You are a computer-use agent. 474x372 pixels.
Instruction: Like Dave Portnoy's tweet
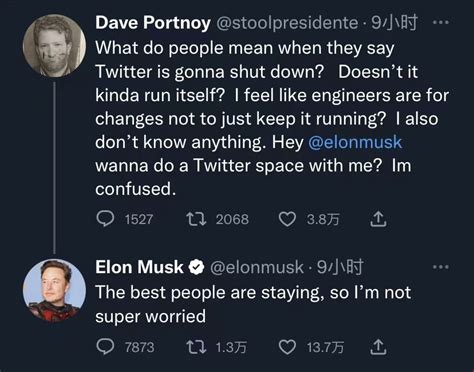(287, 219)
